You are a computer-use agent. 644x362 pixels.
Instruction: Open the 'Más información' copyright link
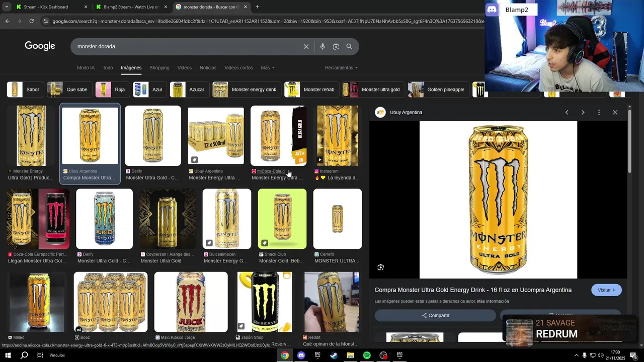click(x=493, y=301)
